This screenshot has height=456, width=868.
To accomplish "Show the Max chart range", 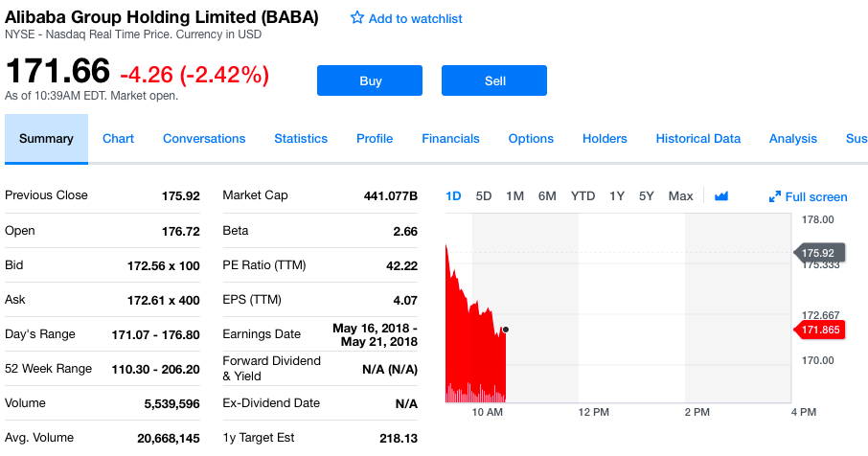I will [x=680, y=196].
